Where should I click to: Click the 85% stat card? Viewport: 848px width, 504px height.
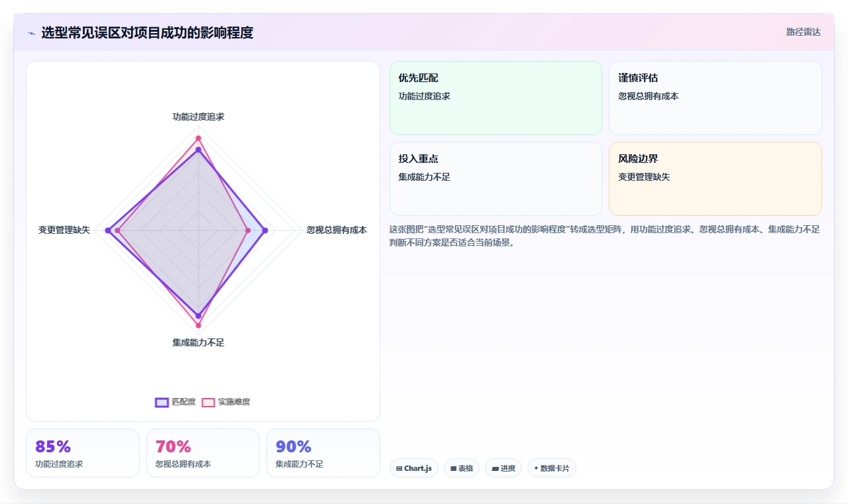[x=83, y=453]
